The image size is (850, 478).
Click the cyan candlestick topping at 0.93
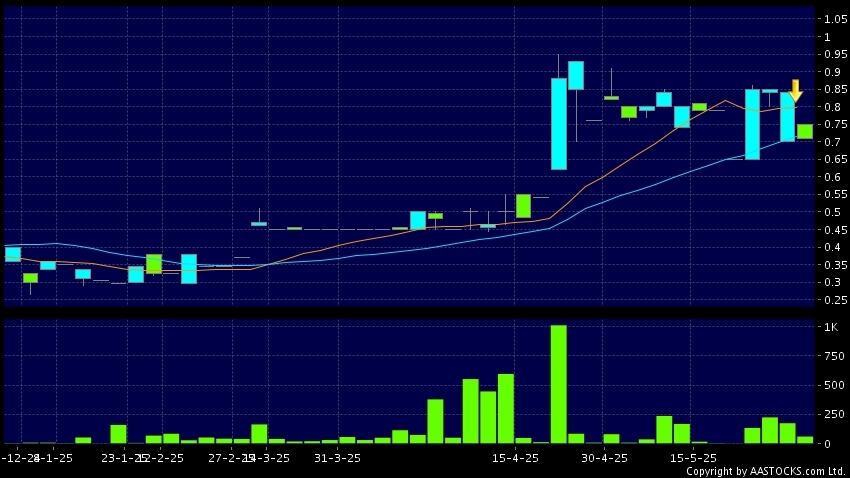576,75
